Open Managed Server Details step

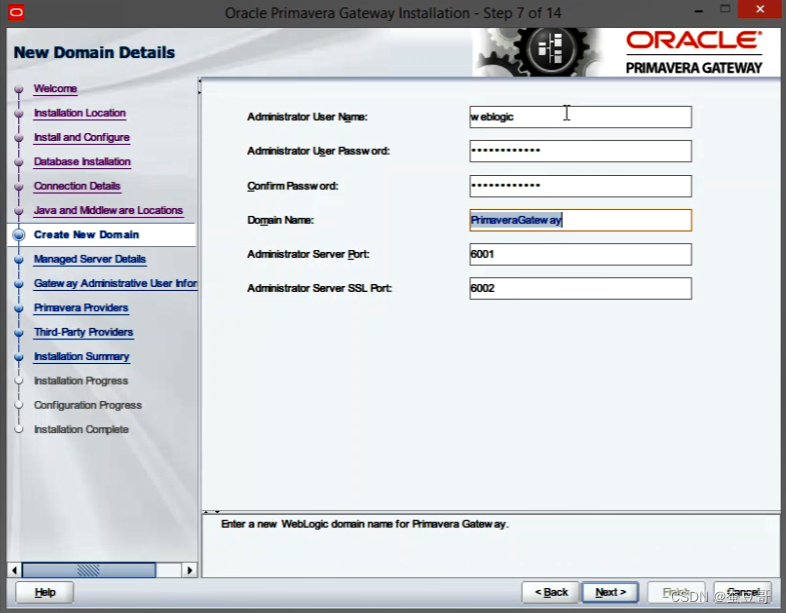[90, 259]
